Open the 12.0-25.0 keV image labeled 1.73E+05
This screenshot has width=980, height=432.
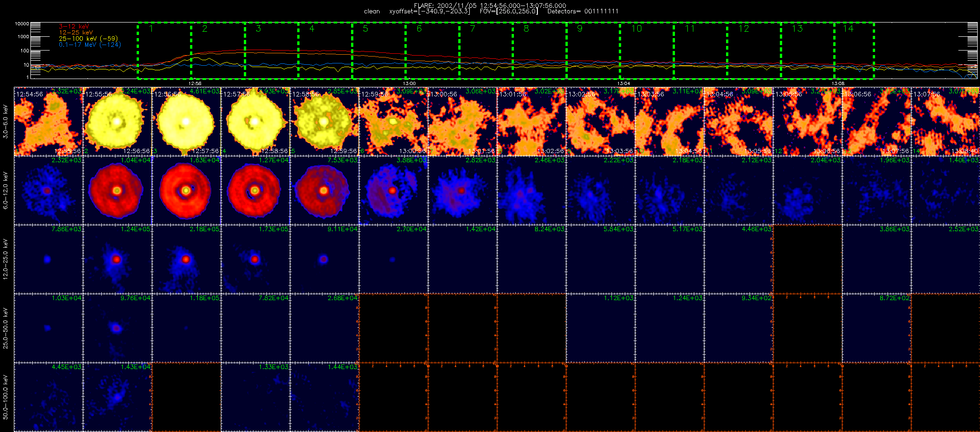(255, 259)
